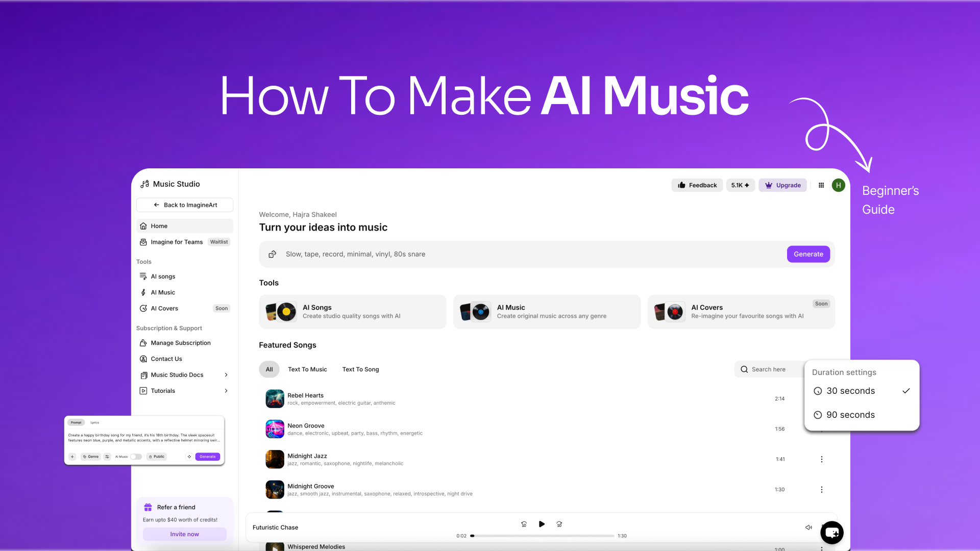
Task: Select the Text To Music tab
Action: pyautogui.click(x=307, y=369)
